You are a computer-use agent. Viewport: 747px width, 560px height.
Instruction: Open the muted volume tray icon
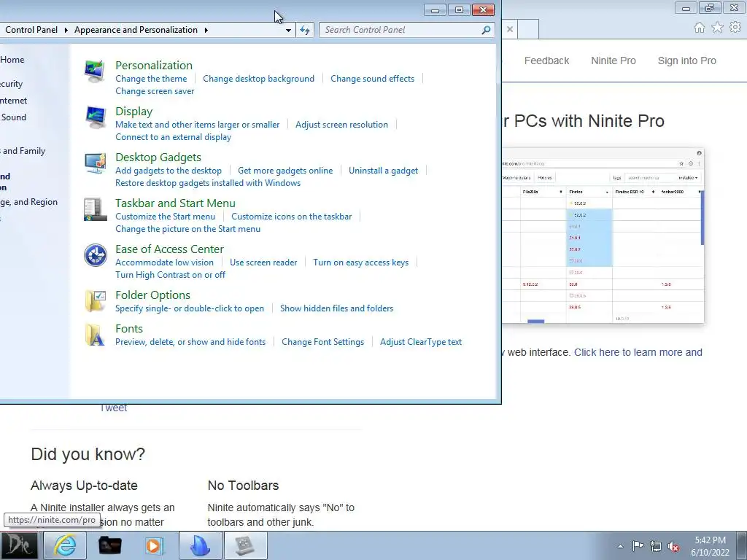(673, 546)
